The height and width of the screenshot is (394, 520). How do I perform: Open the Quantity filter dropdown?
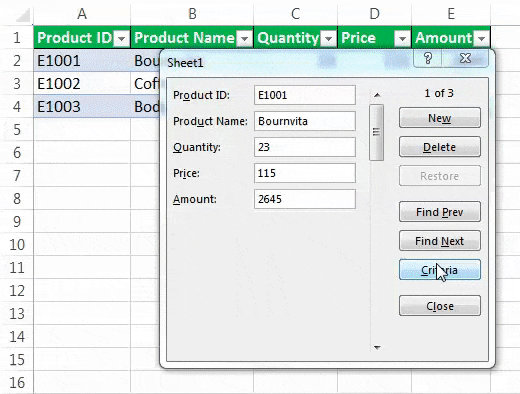tap(328, 39)
